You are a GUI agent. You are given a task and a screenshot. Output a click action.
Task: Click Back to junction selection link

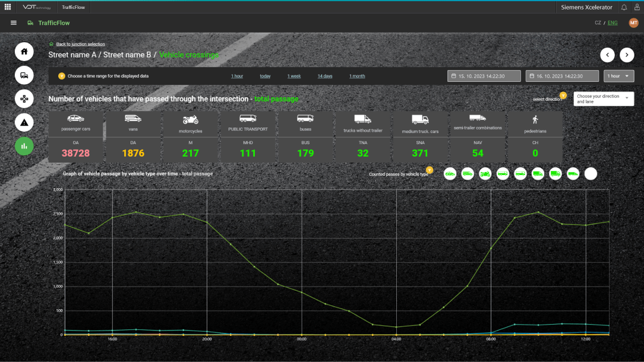point(81,44)
